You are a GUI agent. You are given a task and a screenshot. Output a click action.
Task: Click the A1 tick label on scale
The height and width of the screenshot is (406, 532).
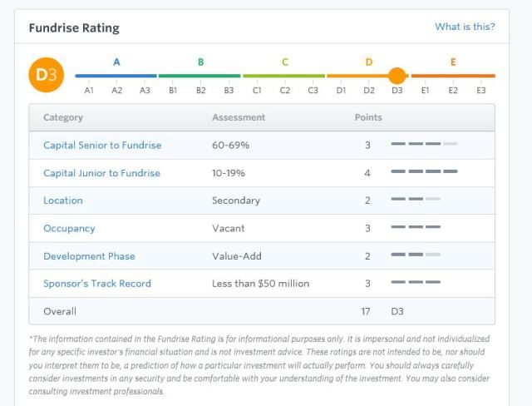pos(89,90)
